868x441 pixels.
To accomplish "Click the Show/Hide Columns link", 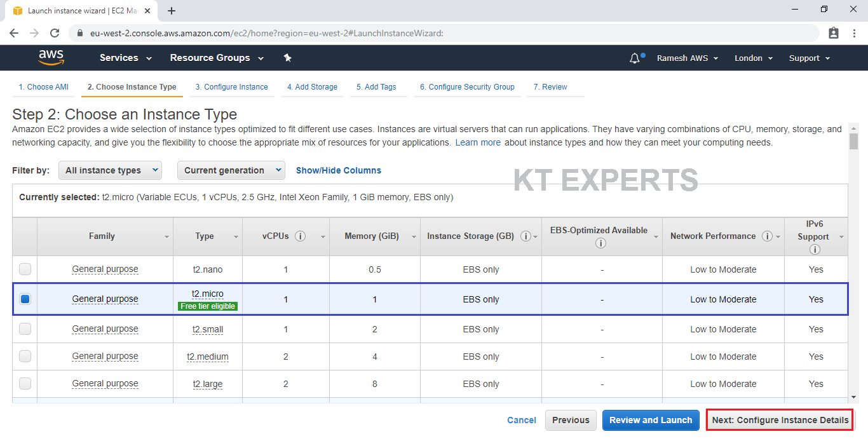I will pyautogui.click(x=339, y=170).
